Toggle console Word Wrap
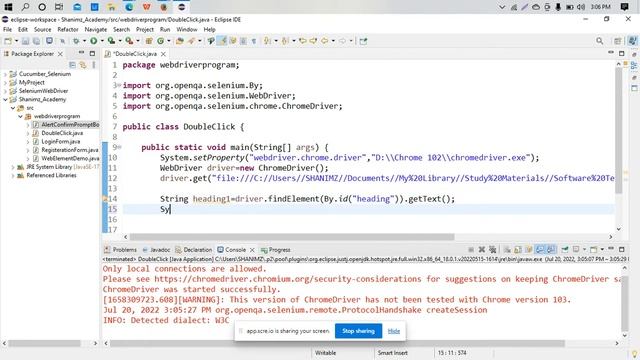 (529, 249)
